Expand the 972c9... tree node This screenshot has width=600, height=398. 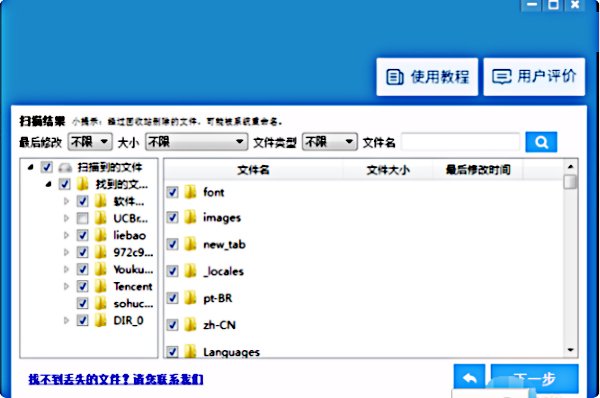tap(66, 252)
